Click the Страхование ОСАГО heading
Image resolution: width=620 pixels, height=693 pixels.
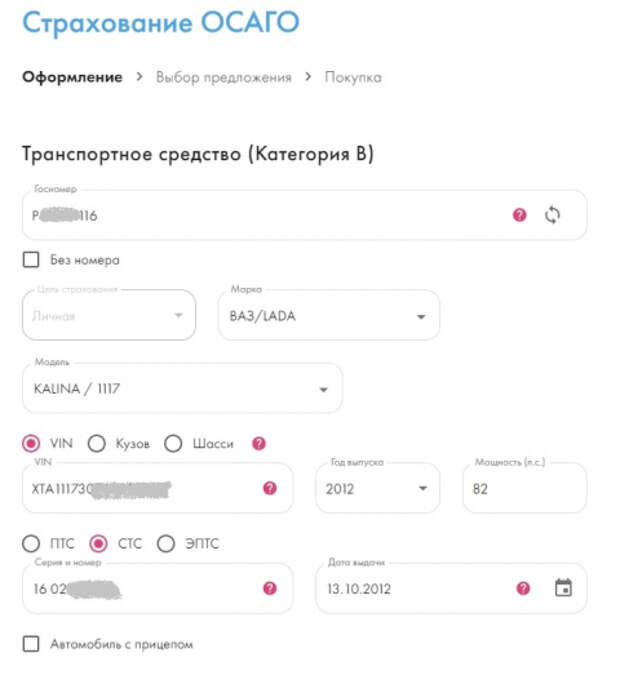(x=161, y=23)
